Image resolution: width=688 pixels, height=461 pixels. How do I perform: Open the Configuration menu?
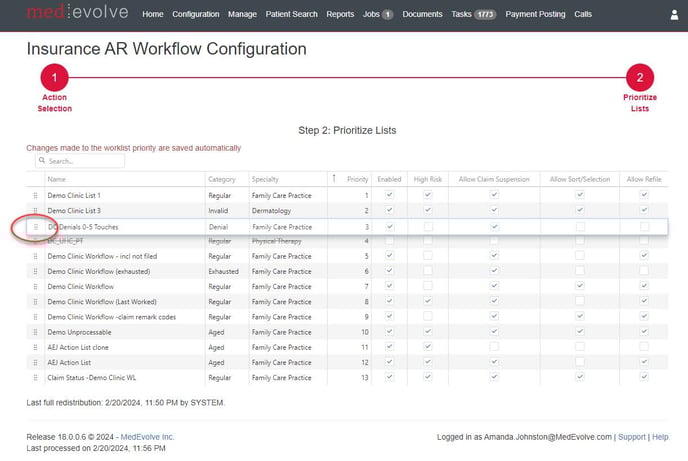pos(196,15)
